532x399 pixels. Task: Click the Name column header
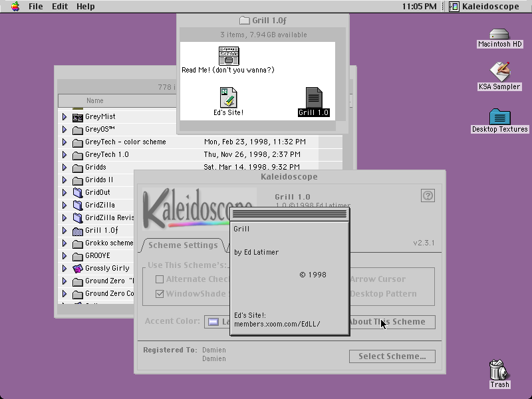pos(94,101)
